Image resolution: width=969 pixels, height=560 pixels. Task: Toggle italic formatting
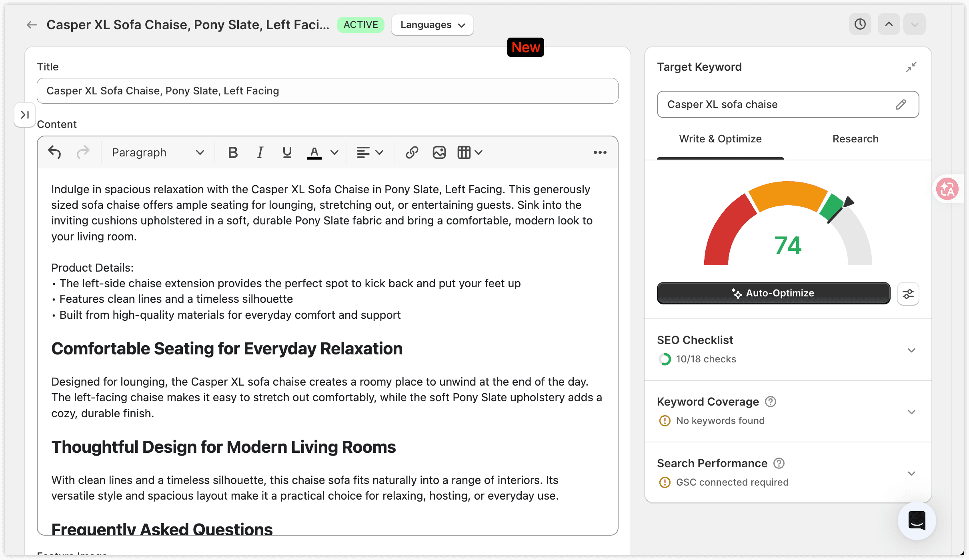(x=260, y=152)
